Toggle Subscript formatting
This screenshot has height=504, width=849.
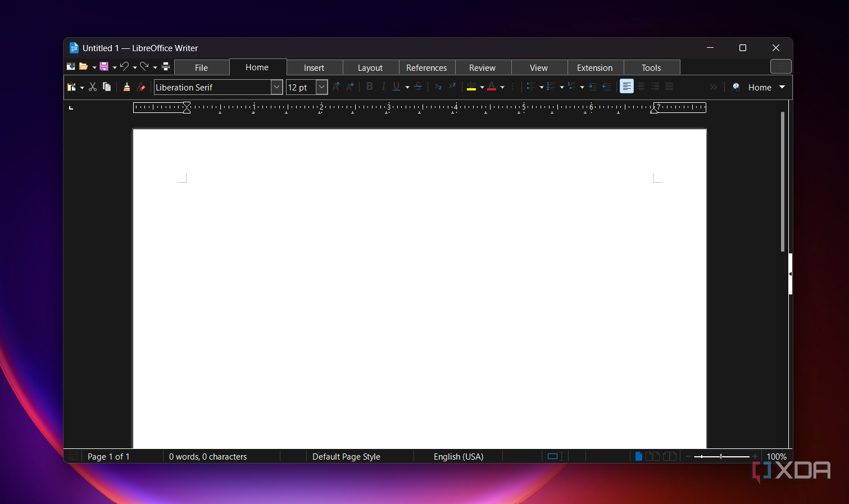(x=438, y=87)
